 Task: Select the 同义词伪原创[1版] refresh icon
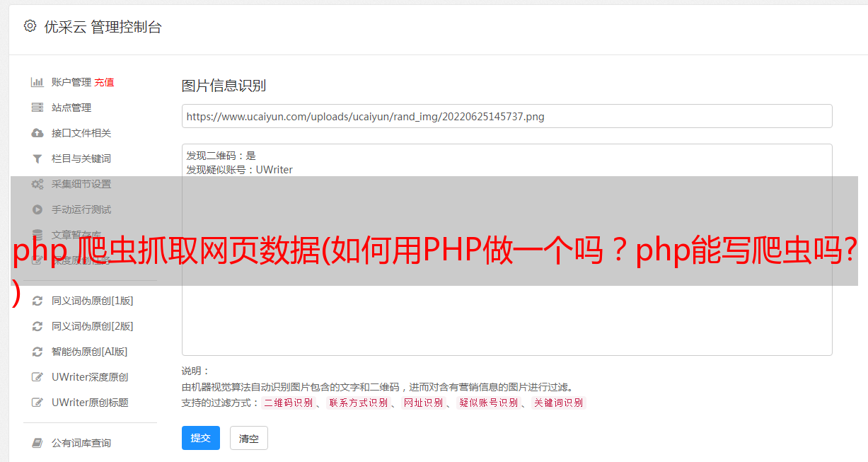(x=37, y=301)
